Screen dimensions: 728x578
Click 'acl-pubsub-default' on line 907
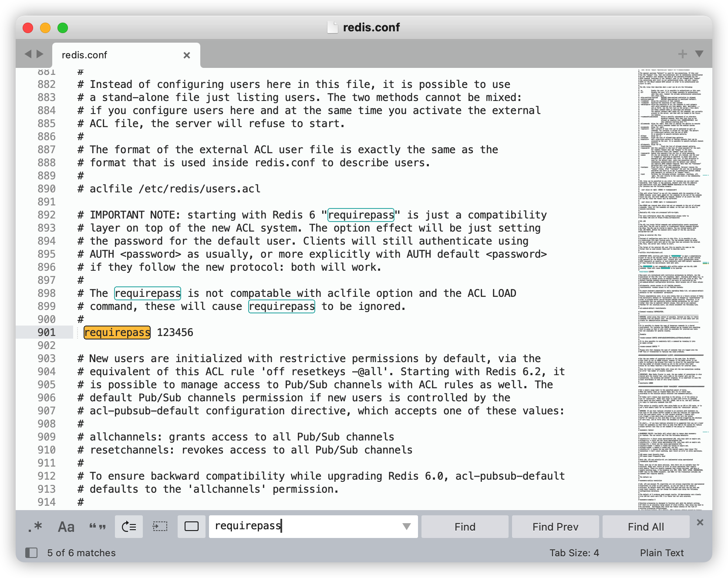point(145,411)
